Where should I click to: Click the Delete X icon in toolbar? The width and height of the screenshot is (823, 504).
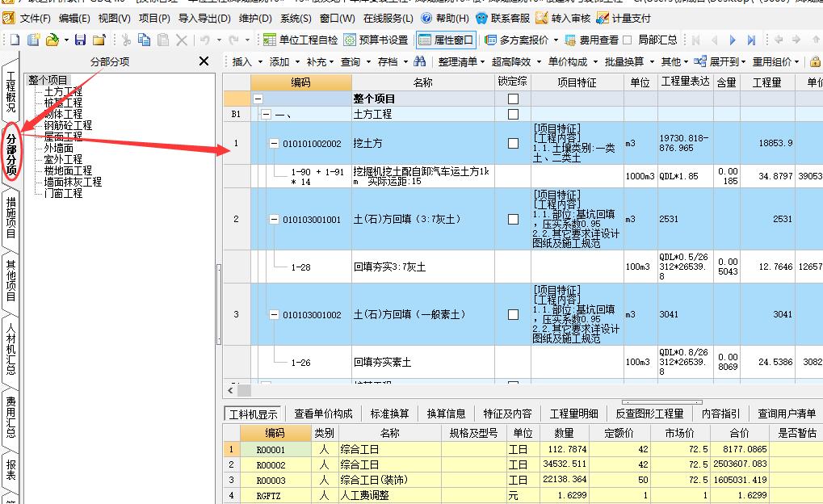[x=182, y=40]
